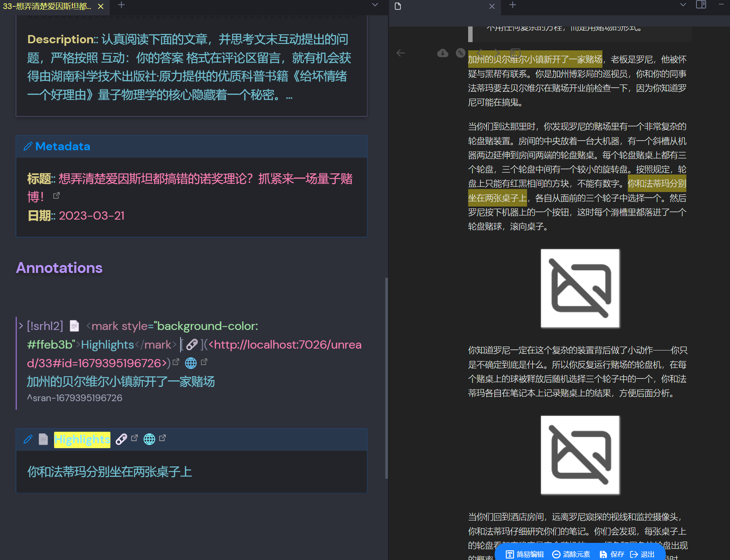The height and width of the screenshot is (560, 730).
Task: Click the Metadata callout title
Action: pos(63,146)
